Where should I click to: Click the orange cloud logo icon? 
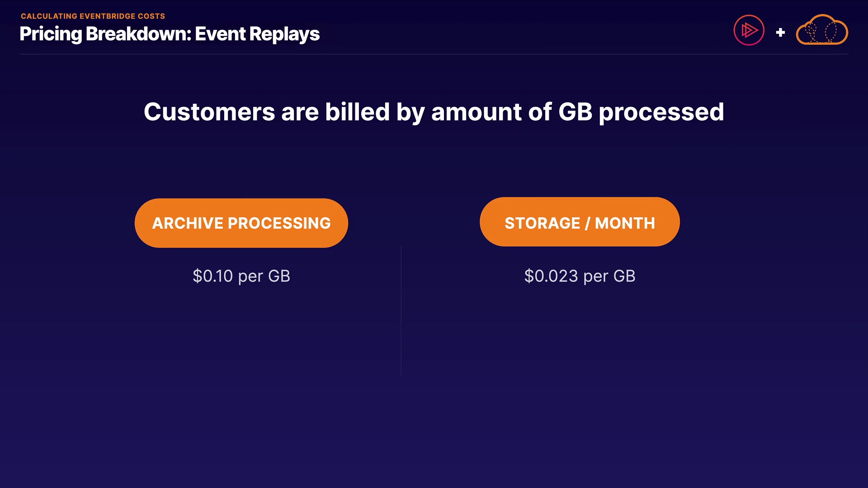click(821, 30)
